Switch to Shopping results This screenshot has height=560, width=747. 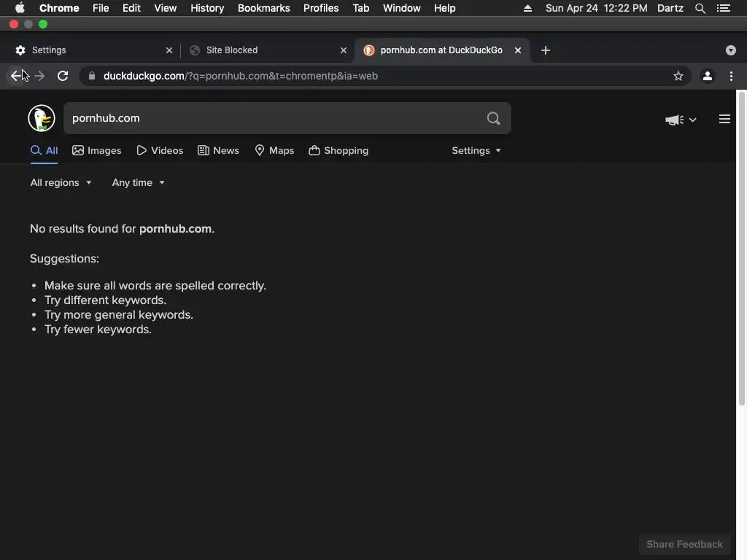tap(338, 150)
